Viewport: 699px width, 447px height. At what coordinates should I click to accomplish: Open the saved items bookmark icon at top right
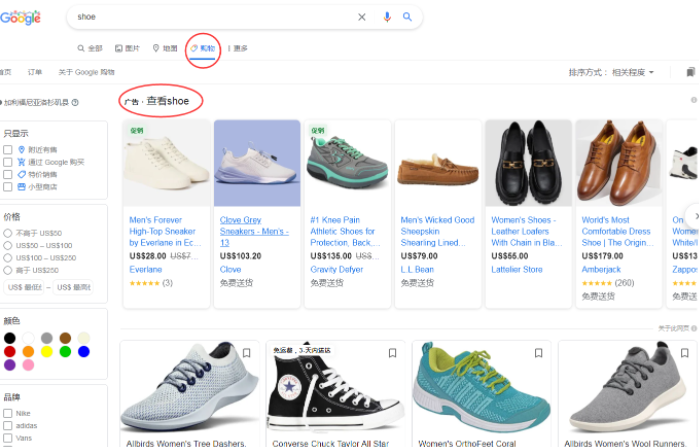[691, 72]
